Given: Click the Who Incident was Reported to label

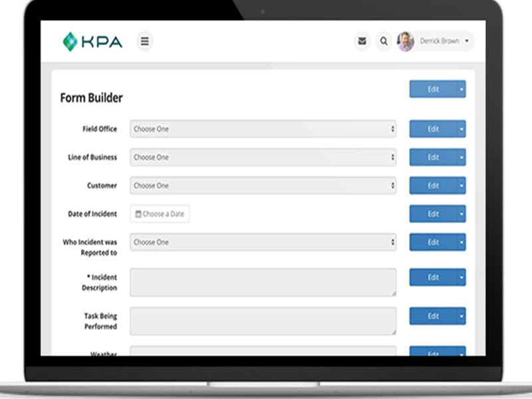Looking at the screenshot, I should point(90,247).
